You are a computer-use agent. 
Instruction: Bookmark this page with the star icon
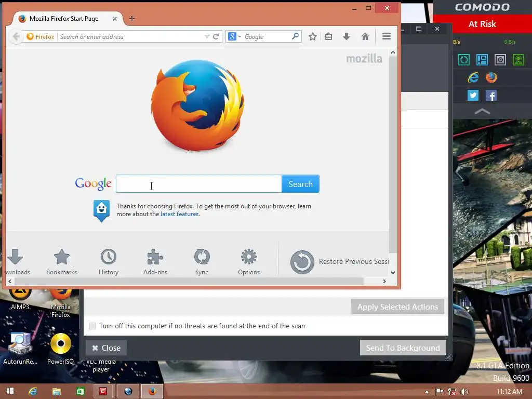[x=312, y=37]
